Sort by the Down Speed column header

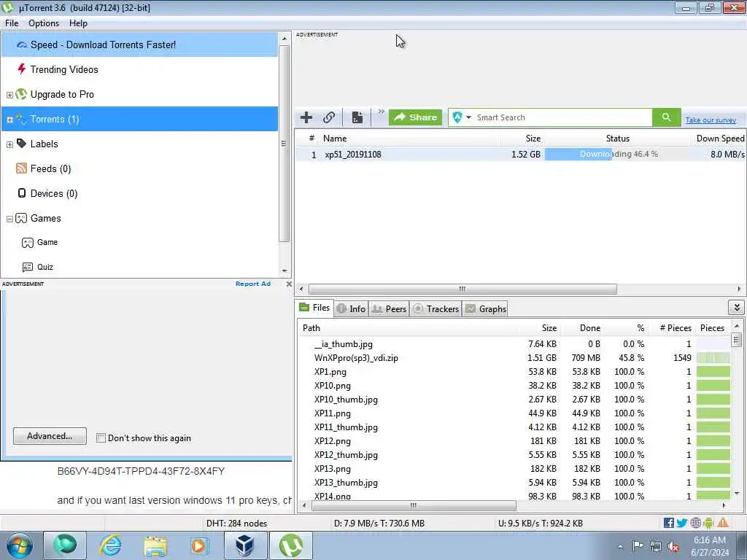pos(720,139)
